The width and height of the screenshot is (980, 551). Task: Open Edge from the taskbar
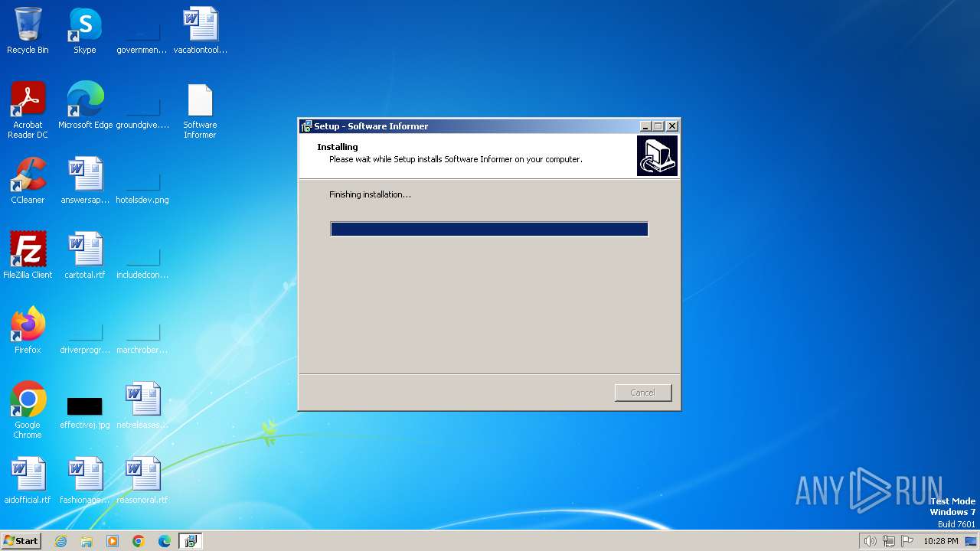point(165,541)
